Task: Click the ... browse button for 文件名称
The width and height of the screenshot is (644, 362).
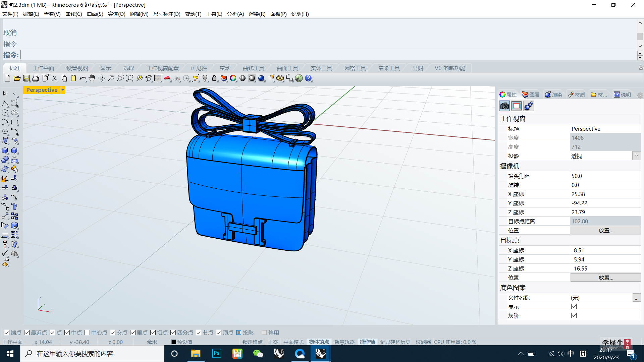Action: (x=637, y=298)
